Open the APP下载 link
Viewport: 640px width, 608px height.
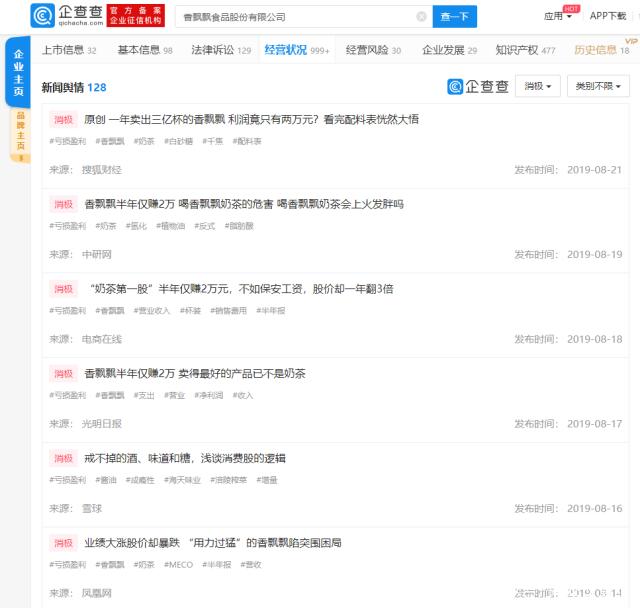coord(608,16)
